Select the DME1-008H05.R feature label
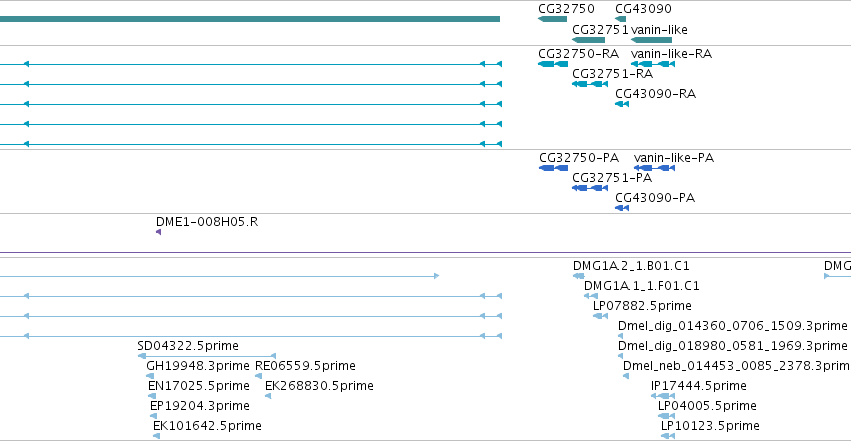Image resolution: width=851 pixels, height=441 pixels. [207, 222]
